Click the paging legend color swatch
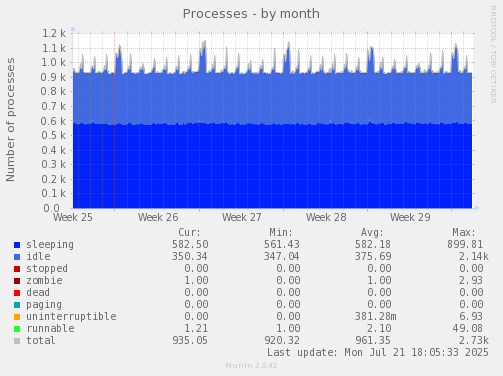The image size is (503, 376). [17, 305]
